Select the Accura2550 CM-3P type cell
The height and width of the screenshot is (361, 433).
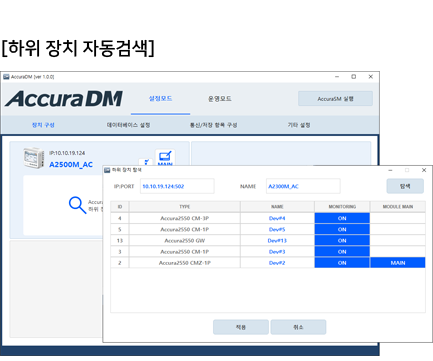click(x=185, y=218)
